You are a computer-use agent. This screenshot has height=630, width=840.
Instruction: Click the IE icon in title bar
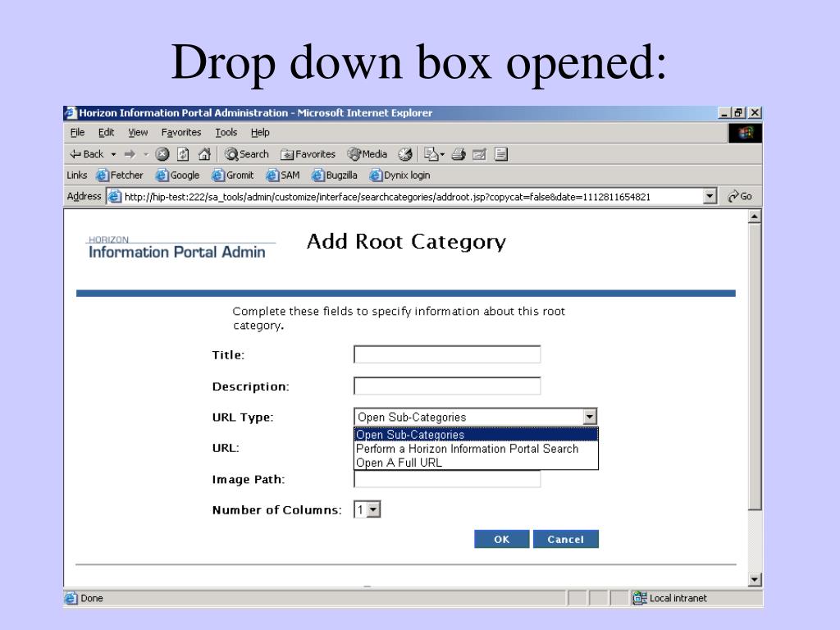71,113
